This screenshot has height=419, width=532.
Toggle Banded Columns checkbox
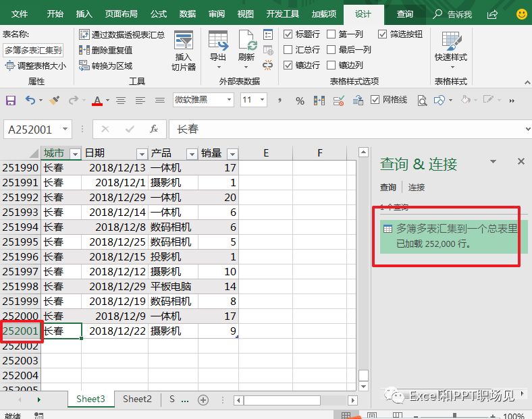tap(331, 65)
